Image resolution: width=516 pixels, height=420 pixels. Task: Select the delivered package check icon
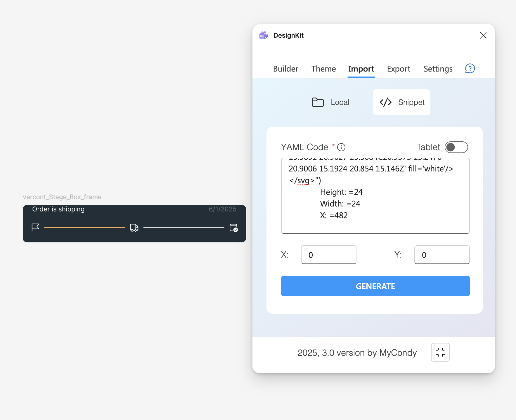click(x=234, y=228)
